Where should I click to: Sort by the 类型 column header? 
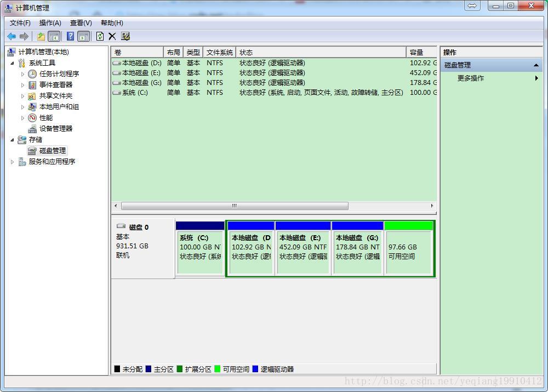point(193,53)
